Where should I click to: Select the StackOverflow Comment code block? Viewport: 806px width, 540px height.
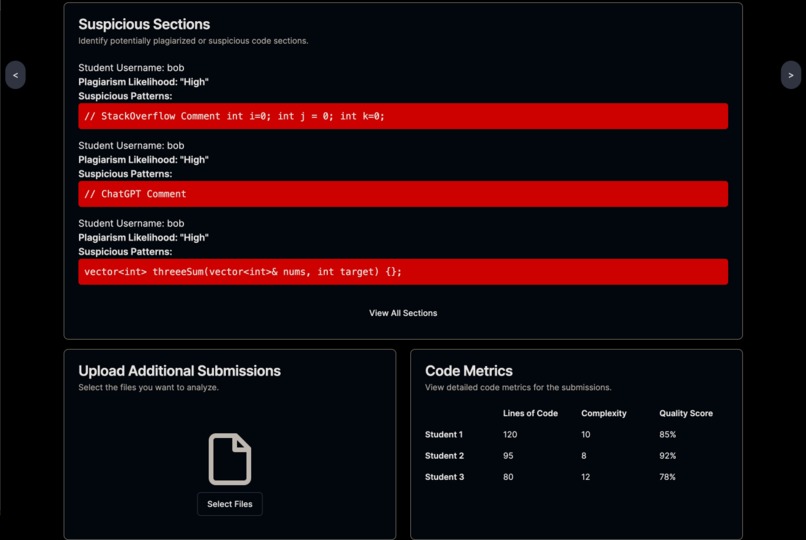(403, 116)
